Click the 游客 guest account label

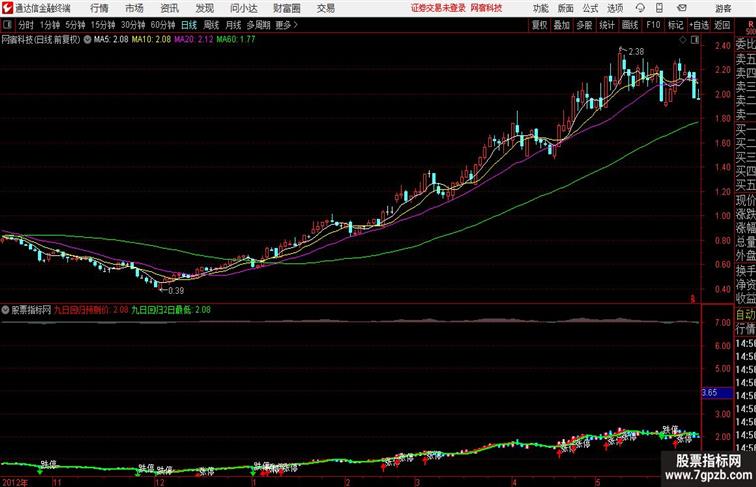723,8
